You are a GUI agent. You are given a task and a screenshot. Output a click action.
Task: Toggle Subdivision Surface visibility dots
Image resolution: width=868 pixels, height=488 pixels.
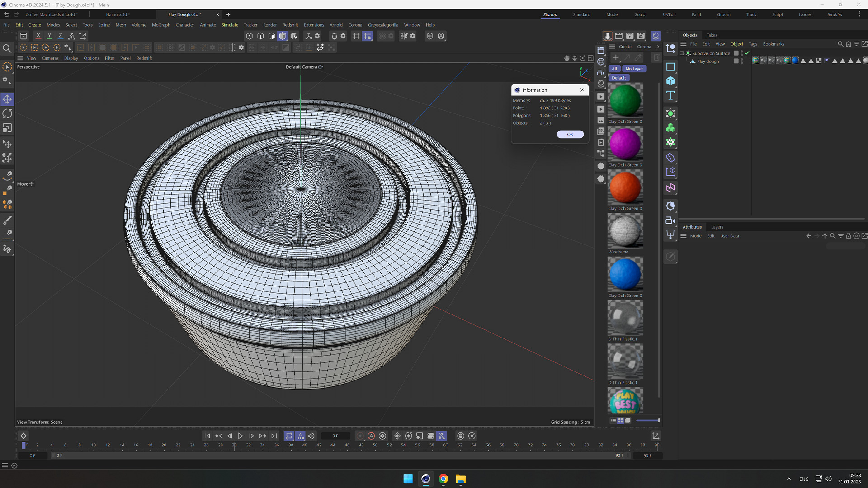(741, 53)
